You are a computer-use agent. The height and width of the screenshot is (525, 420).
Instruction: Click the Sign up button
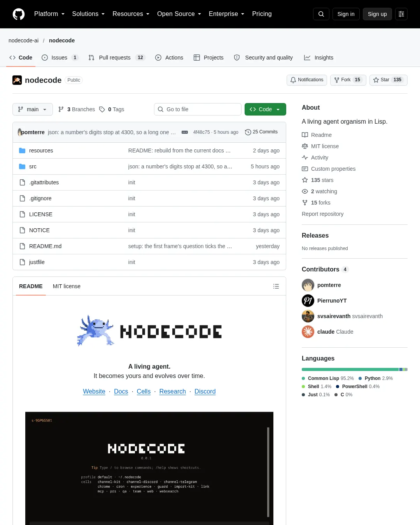pos(377,14)
